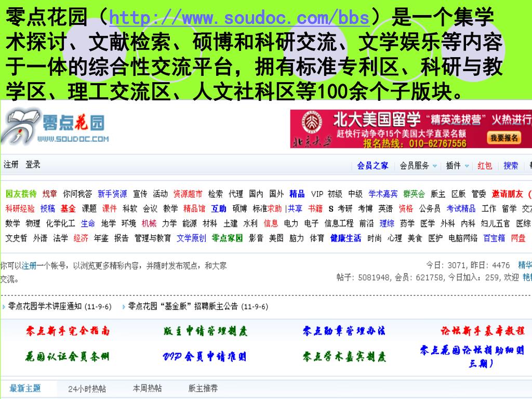Open the 论坛新手基本教程 link
Image resolution: width=532 pixels, height=399 pixels.
(483, 330)
